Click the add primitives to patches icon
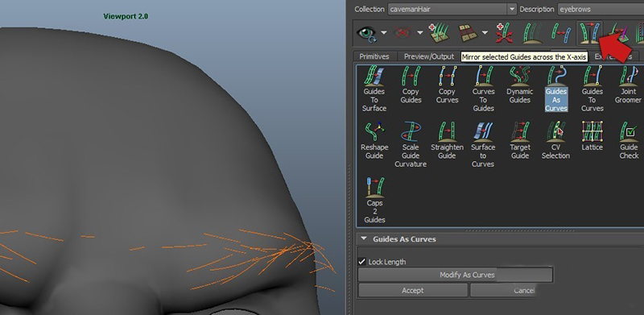 [x=439, y=33]
